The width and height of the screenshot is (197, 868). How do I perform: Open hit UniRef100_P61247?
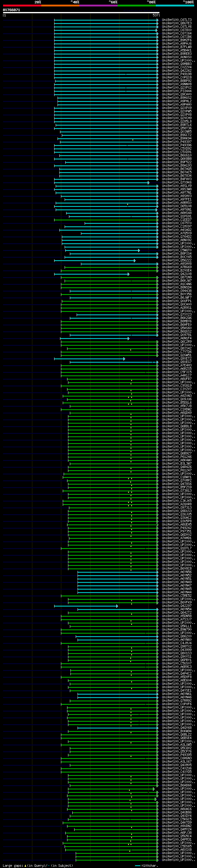[x=177, y=470]
